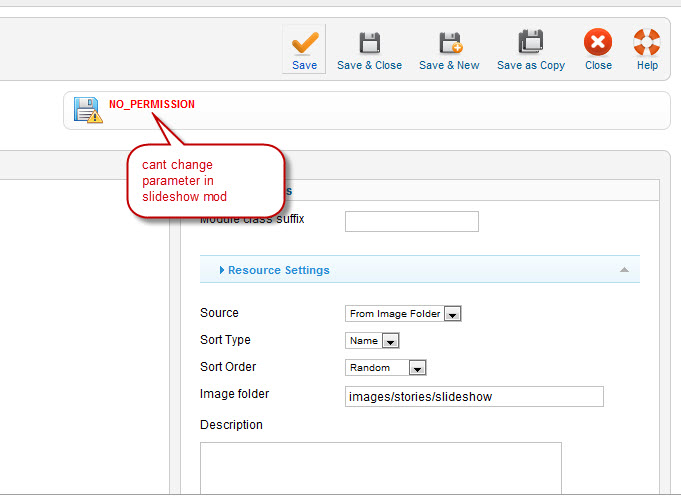Click the red NO_PERMISSION error text
This screenshot has width=681, height=496.
coord(152,104)
